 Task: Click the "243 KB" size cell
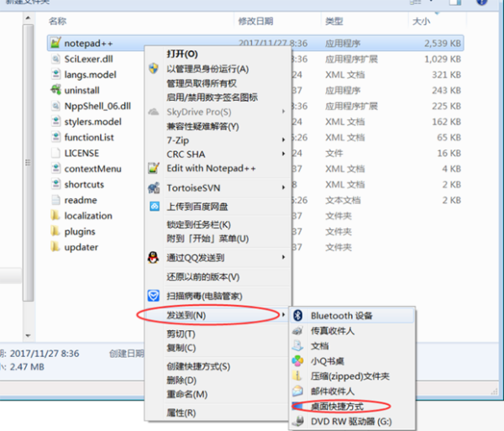[446, 90]
